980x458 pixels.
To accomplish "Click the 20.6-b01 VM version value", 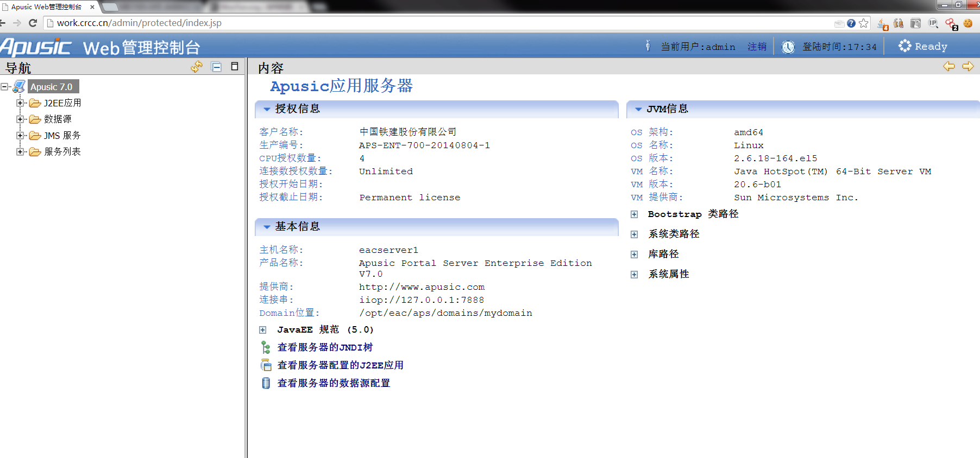I will point(757,185).
